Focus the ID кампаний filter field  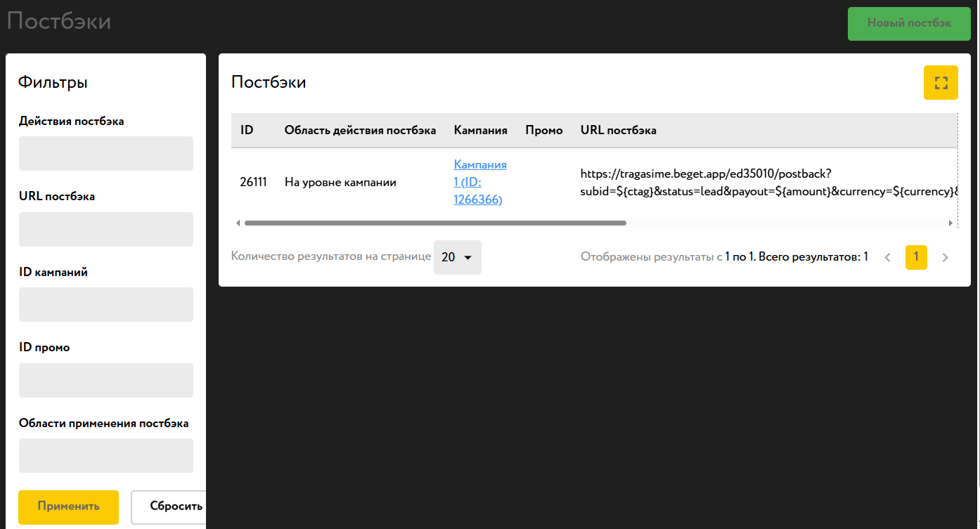pyautogui.click(x=106, y=304)
